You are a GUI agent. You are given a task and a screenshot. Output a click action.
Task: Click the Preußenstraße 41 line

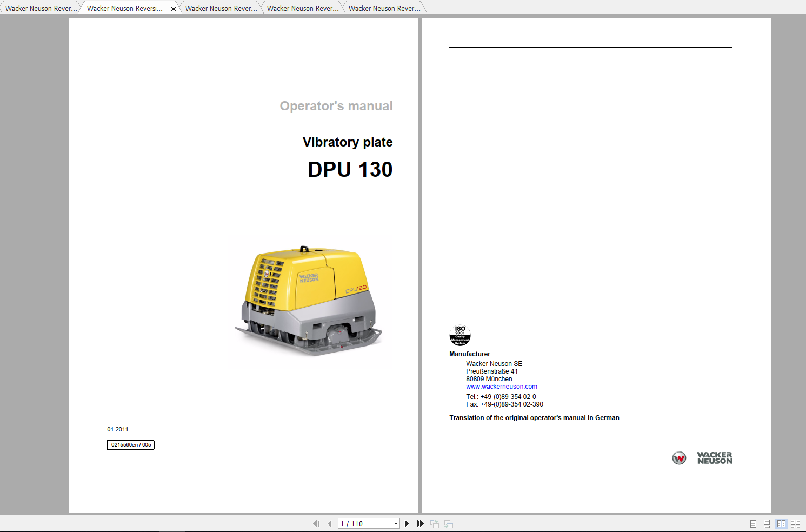point(492,371)
